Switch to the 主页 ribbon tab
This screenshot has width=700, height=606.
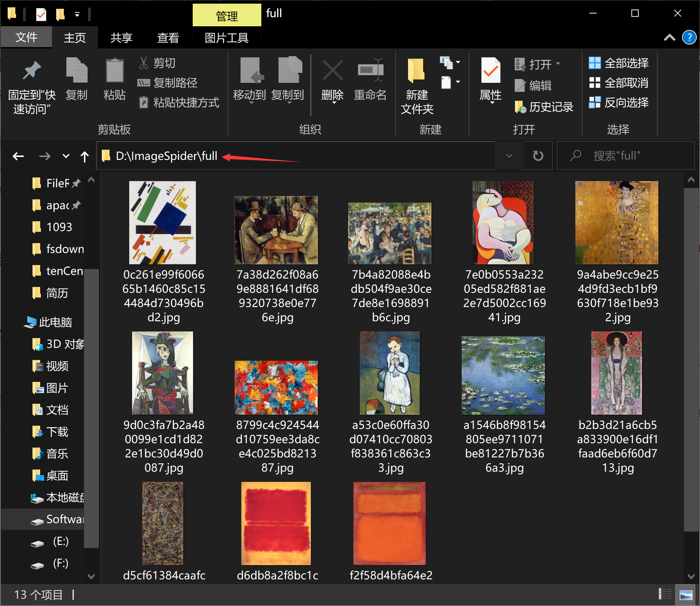pos(75,38)
